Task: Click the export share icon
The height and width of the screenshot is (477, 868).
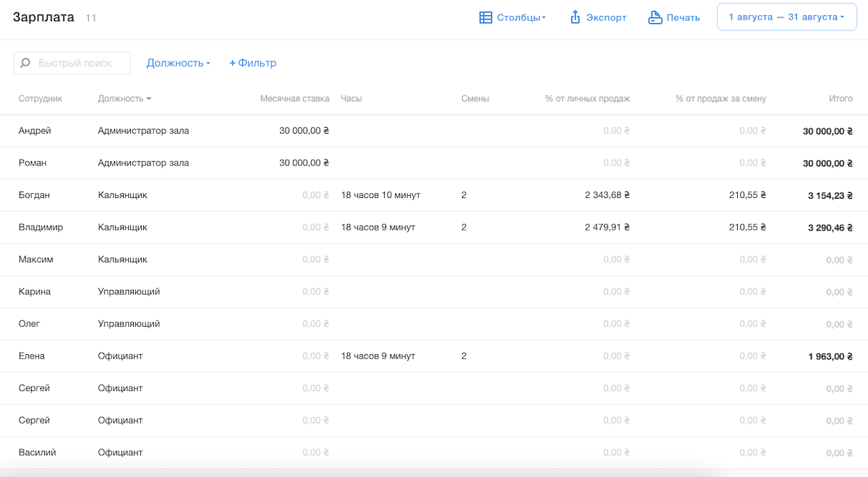Action: point(576,17)
